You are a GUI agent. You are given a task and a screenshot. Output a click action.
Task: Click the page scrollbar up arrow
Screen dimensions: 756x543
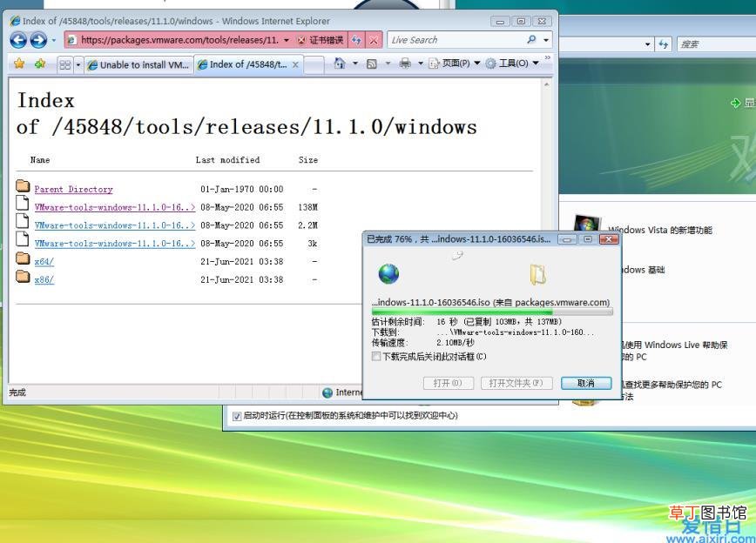click(546, 84)
